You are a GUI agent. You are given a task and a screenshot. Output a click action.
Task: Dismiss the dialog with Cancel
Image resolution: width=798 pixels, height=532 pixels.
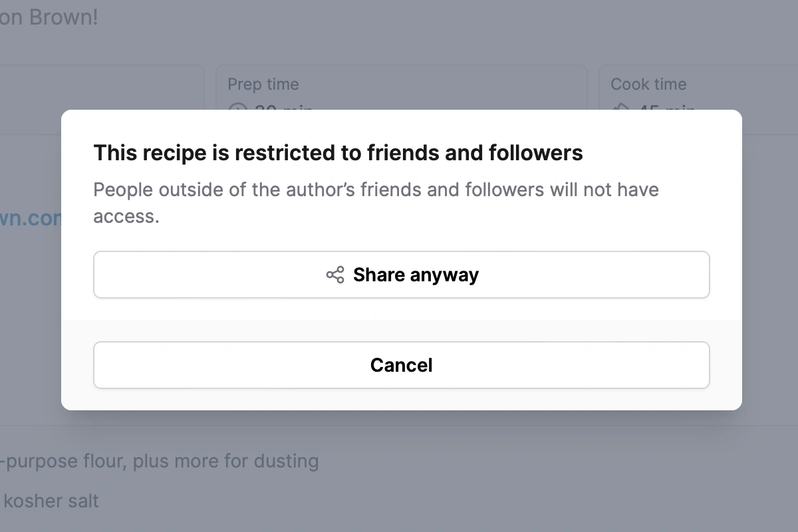coord(401,365)
